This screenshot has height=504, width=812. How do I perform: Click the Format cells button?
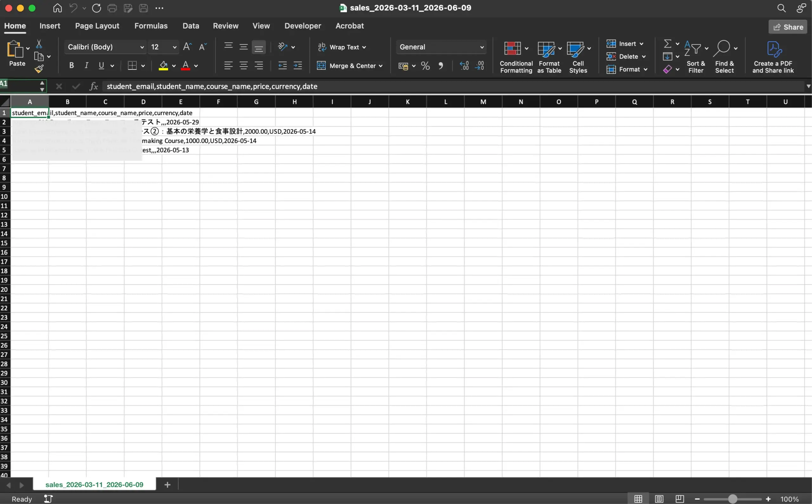[x=626, y=69]
